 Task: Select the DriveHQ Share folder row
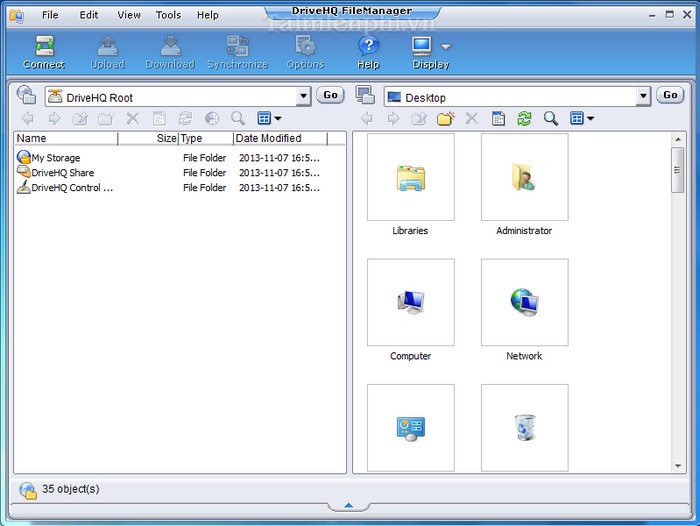(168, 172)
